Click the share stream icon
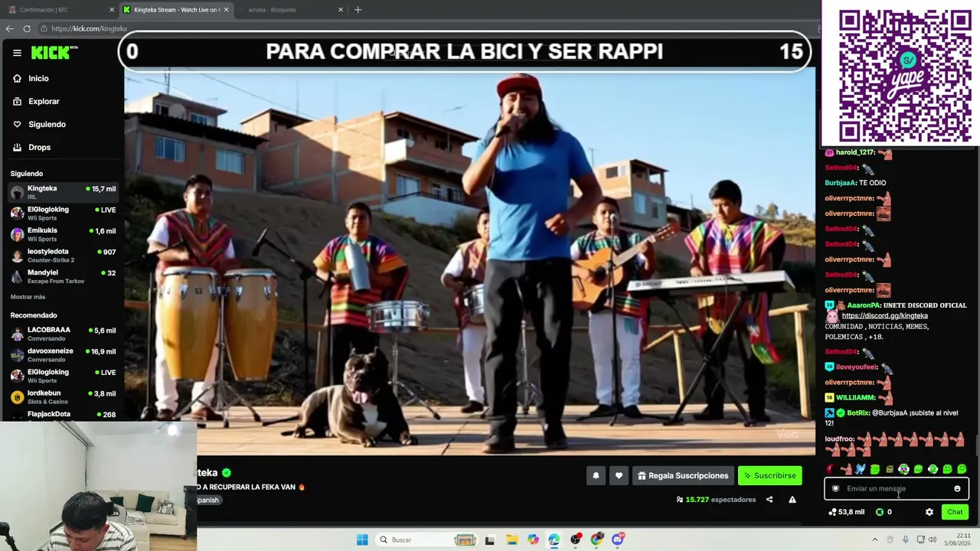980x551 pixels. [x=769, y=500]
